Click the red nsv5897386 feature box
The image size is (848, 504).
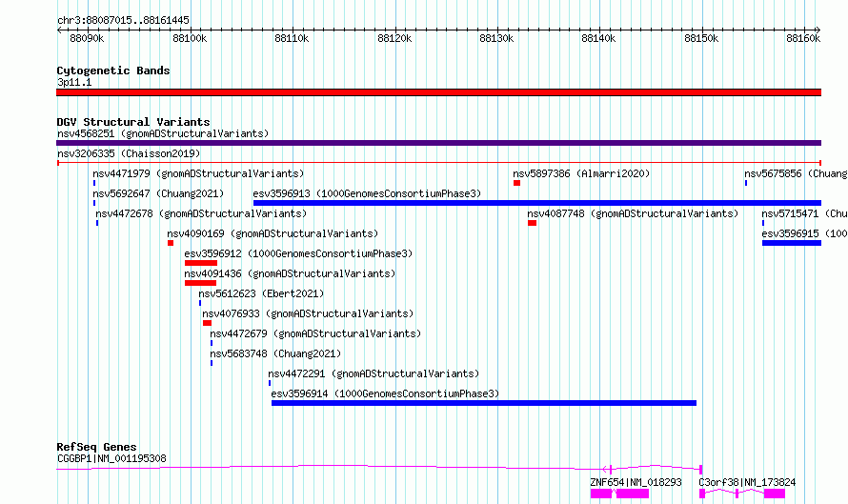pyautogui.click(x=517, y=183)
